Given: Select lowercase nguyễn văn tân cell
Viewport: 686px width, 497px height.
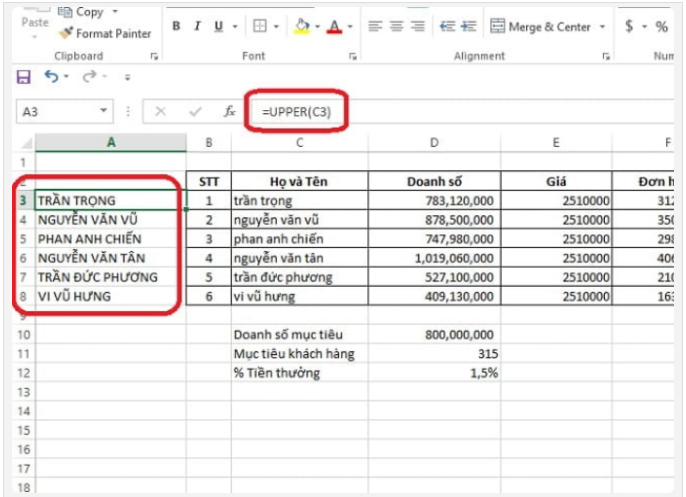Looking at the screenshot, I should [x=300, y=258].
